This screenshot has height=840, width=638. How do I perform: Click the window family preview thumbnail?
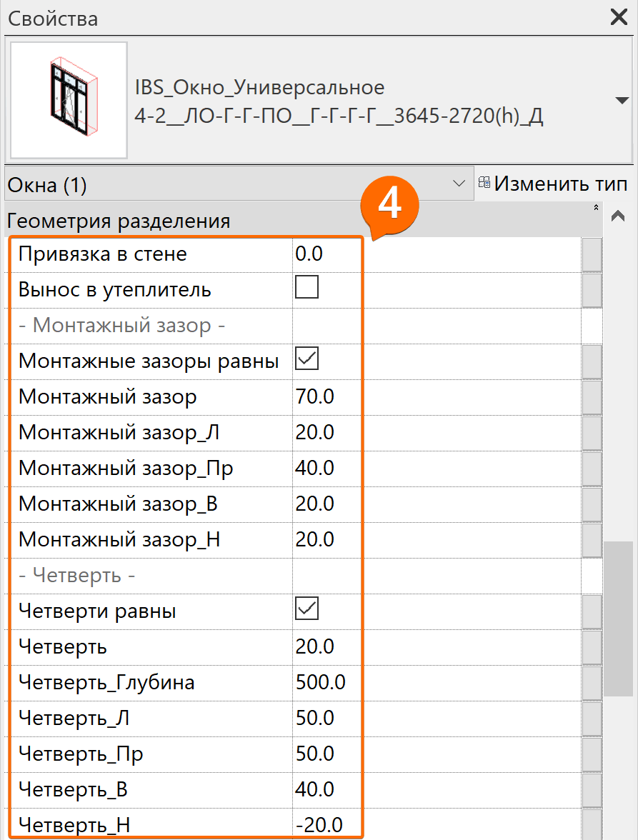point(69,100)
